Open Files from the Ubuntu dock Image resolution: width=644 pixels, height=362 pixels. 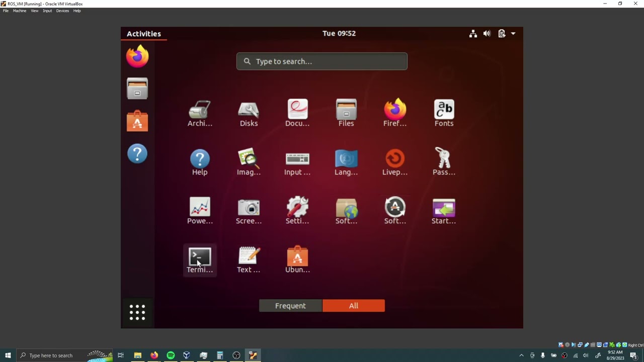pos(137,89)
